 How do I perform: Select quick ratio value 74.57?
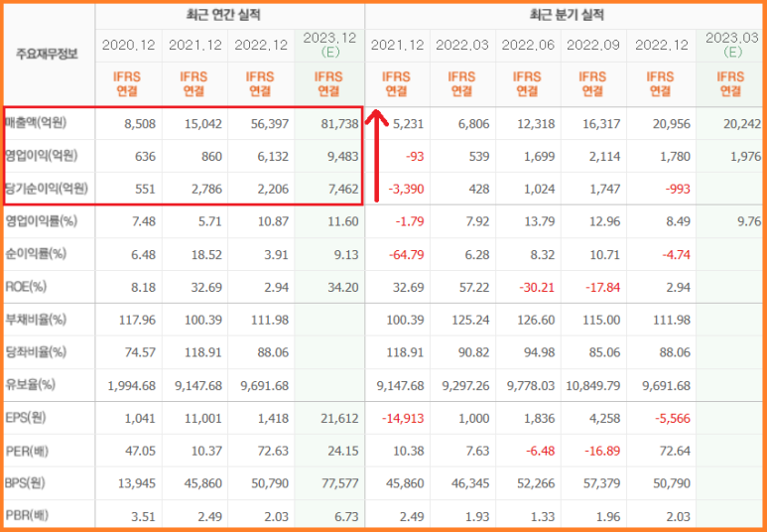(141, 352)
